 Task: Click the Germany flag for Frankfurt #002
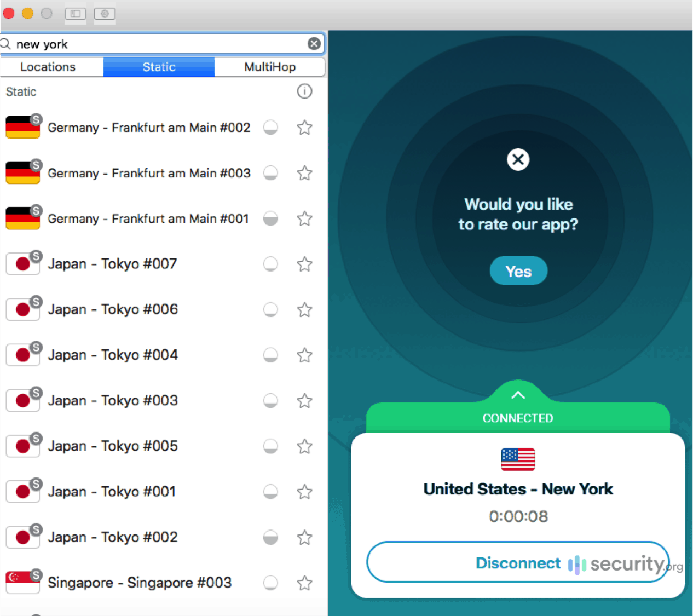click(22, 127)
